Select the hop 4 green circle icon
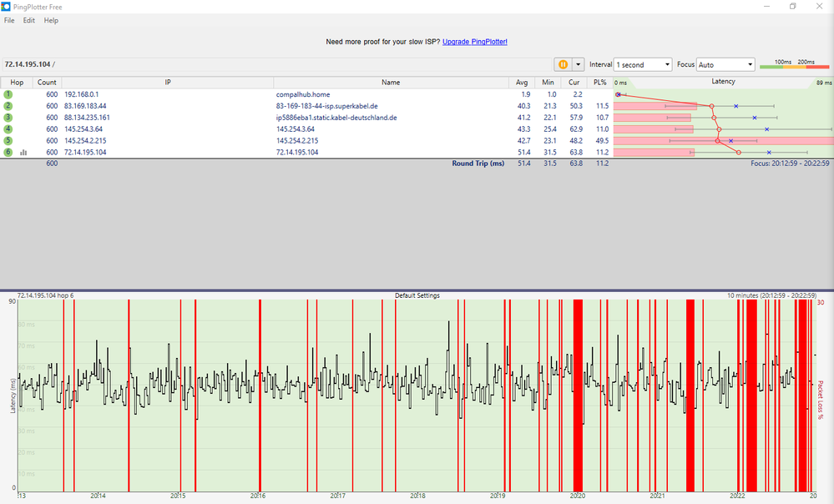The height and width of the screenshot is (504, 834). click(x=8, y=129)
